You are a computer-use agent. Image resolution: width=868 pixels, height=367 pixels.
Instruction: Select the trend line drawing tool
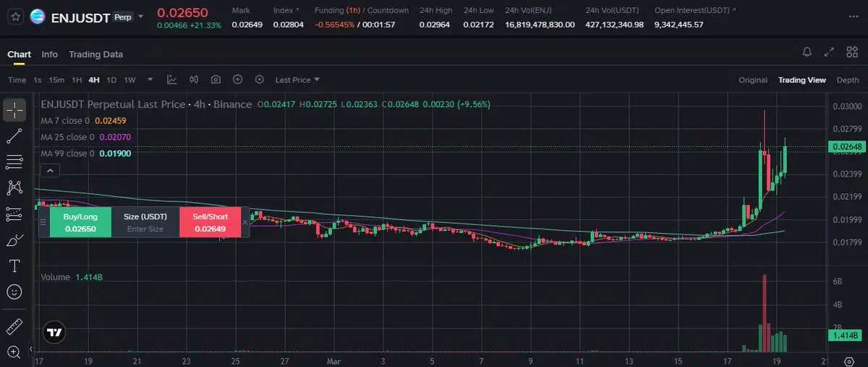pyautogui.click(x=14, y=136)
